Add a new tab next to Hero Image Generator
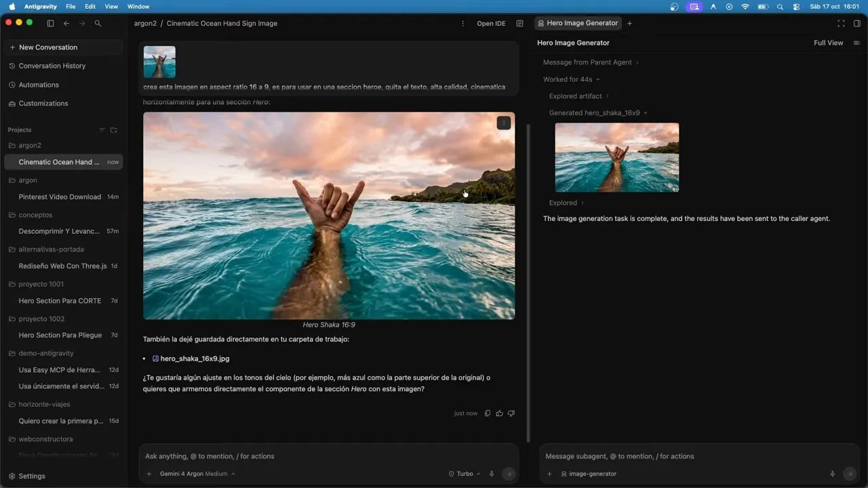This screenshot has height=488, width=868. point(629,23)
